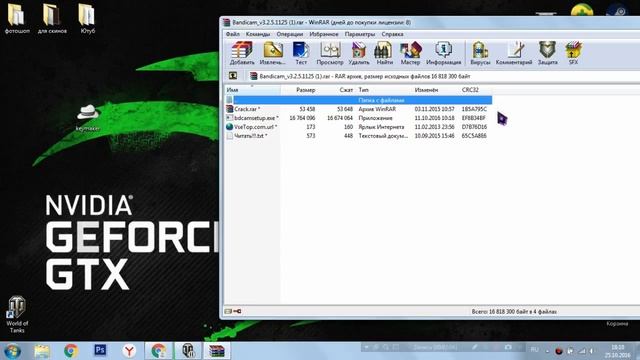The image size is (640, 360).
Task: Open the Просмотр (View) tool
Action: pos(330,53)
